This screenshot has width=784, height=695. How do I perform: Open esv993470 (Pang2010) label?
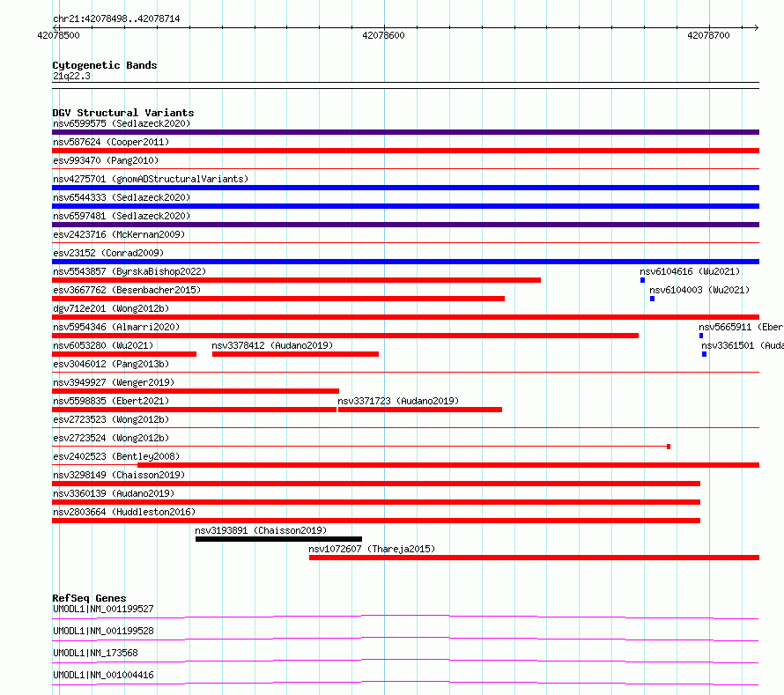(x=106, y=160)
